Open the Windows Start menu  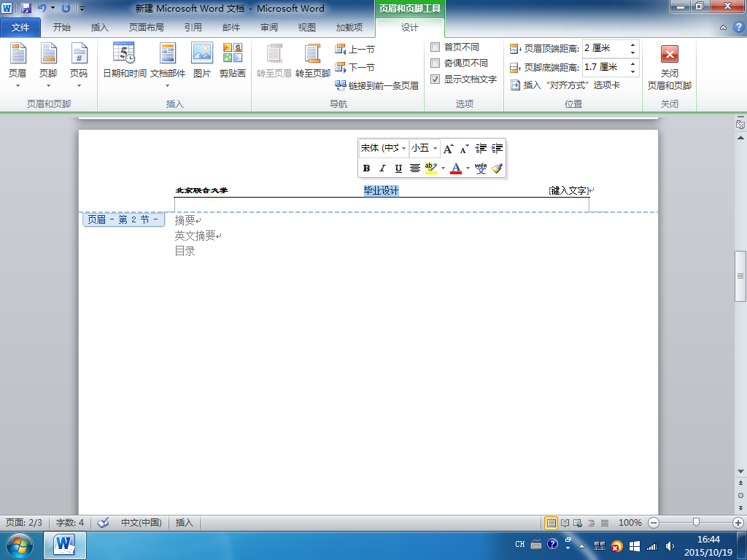pyautogui.click(x=20, y=545)
